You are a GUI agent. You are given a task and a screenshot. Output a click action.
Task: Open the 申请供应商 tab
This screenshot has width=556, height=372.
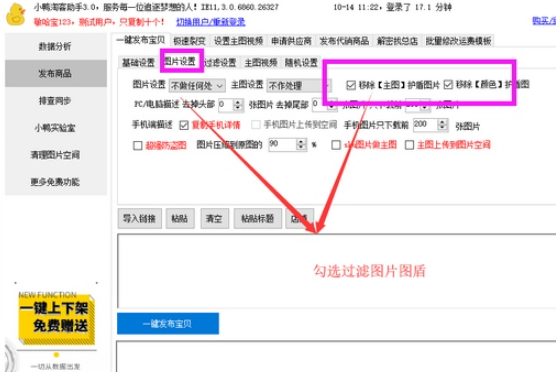[291, 41]
